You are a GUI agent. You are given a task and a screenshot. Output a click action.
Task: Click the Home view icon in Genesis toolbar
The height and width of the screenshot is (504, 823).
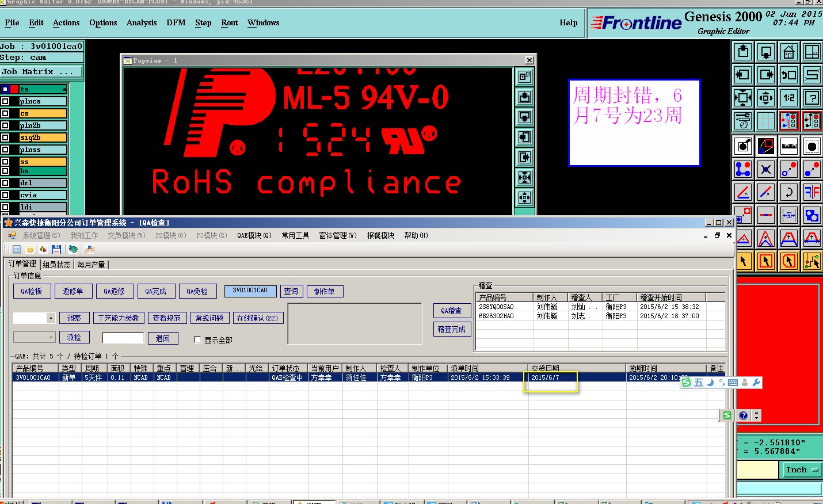tap(789, 52)
